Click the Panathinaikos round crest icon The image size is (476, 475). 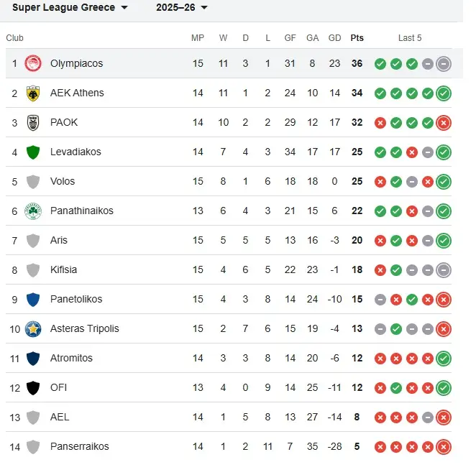(x=33, y=211)
